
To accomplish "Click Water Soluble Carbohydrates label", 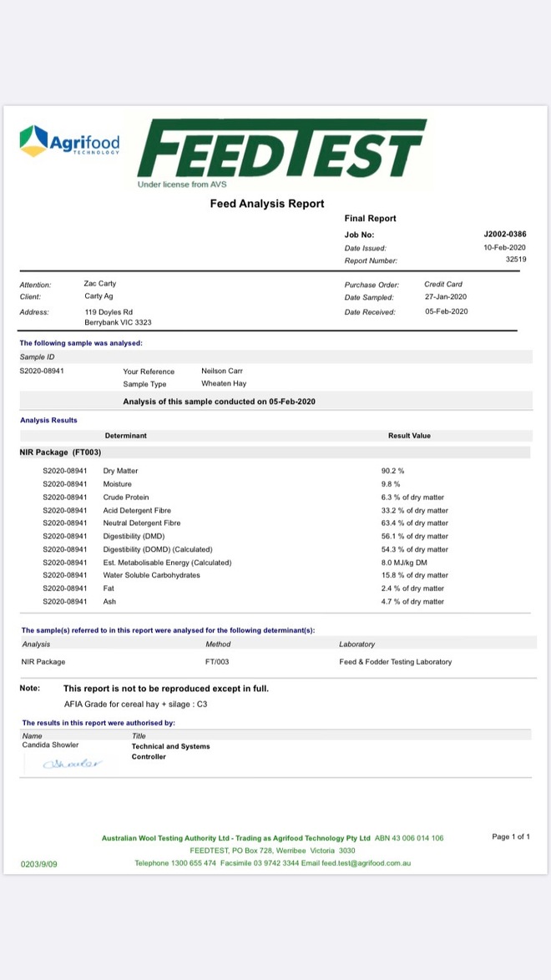I will click(151, 575).
